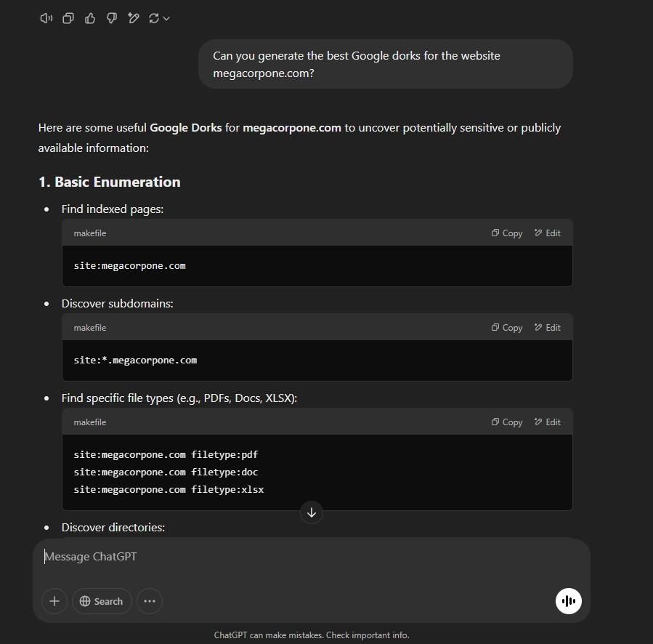Viewport: 653px width, 644px height.
Task: Give thumbs up feedback on response
Action: [89, 18]
